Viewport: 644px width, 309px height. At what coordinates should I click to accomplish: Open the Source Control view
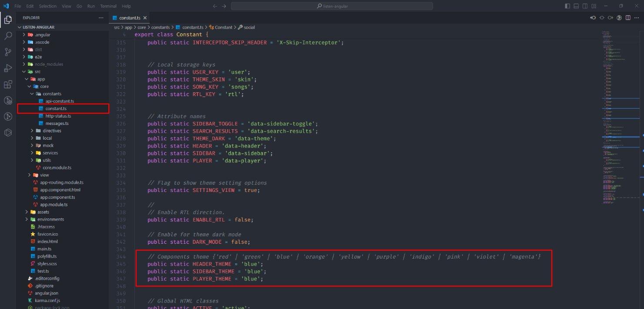pyautogui.click(x=8, y=52)
